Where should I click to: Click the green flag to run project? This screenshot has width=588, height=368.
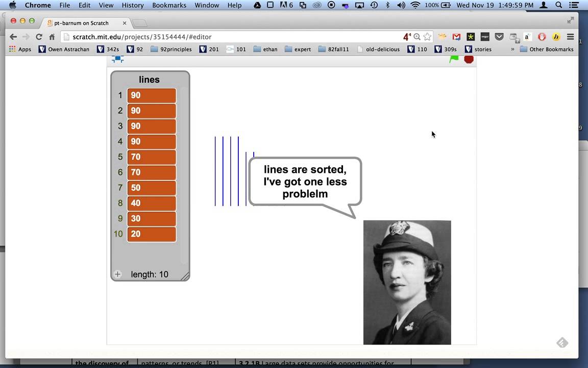pyautogui.click(x=454, y=59)
